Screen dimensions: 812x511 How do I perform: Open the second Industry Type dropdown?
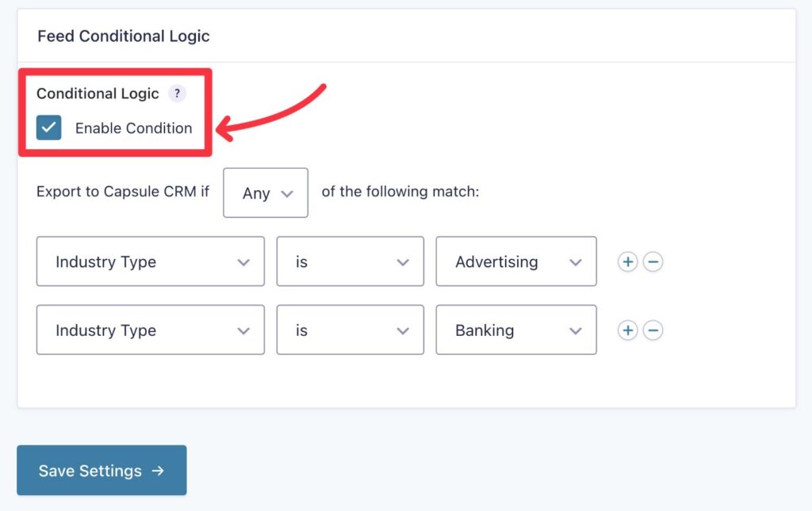tap(150, 330)
